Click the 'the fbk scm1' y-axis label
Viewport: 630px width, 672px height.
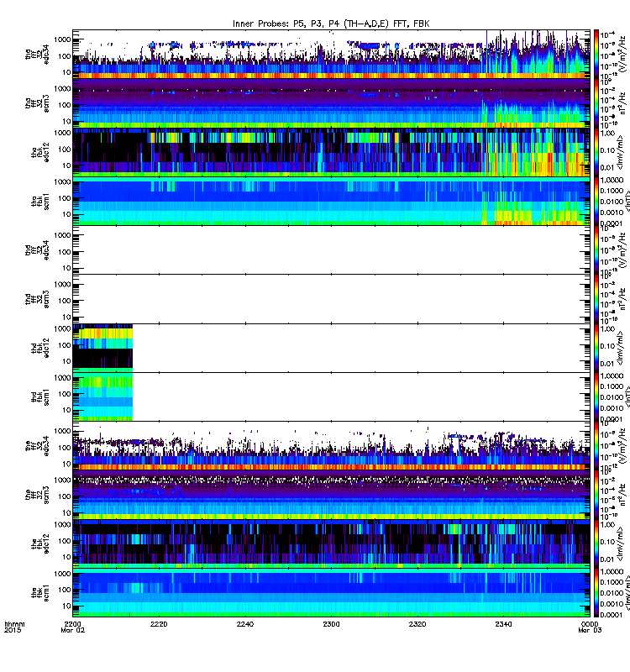coord(40,593)
